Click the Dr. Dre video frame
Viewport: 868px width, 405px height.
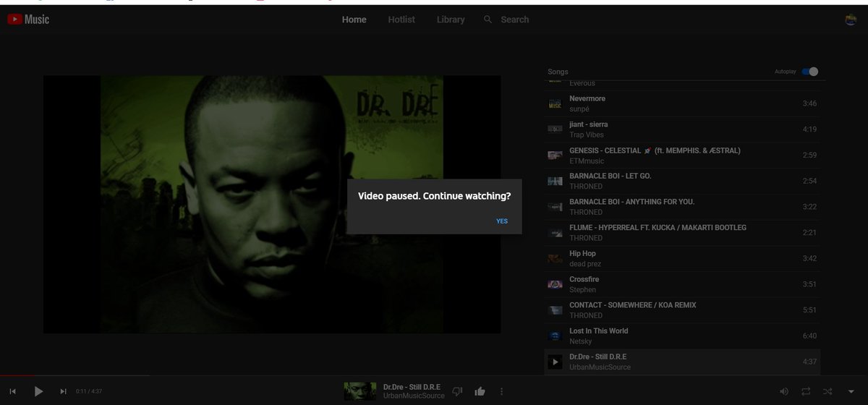point(272,204)
